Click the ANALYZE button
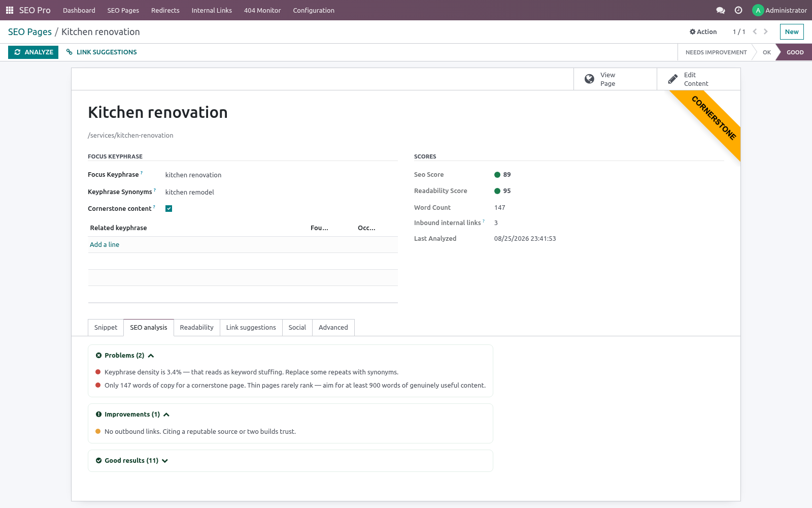Screen dimensions: 812x508 tap(33, 52)
